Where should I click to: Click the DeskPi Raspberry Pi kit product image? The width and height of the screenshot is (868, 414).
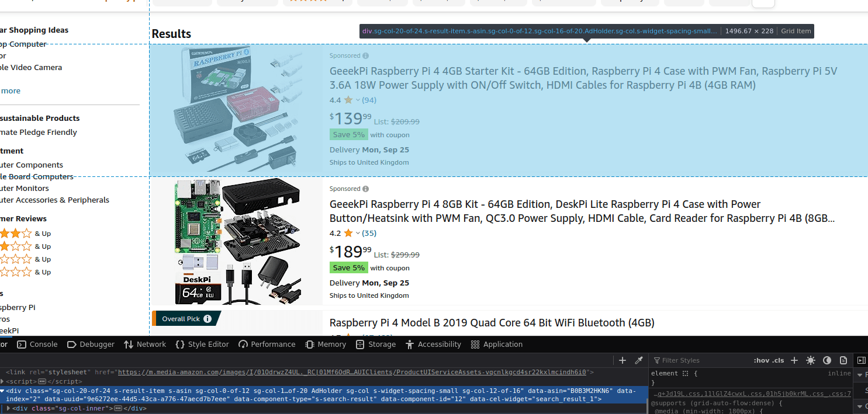[x=237, y=242]
